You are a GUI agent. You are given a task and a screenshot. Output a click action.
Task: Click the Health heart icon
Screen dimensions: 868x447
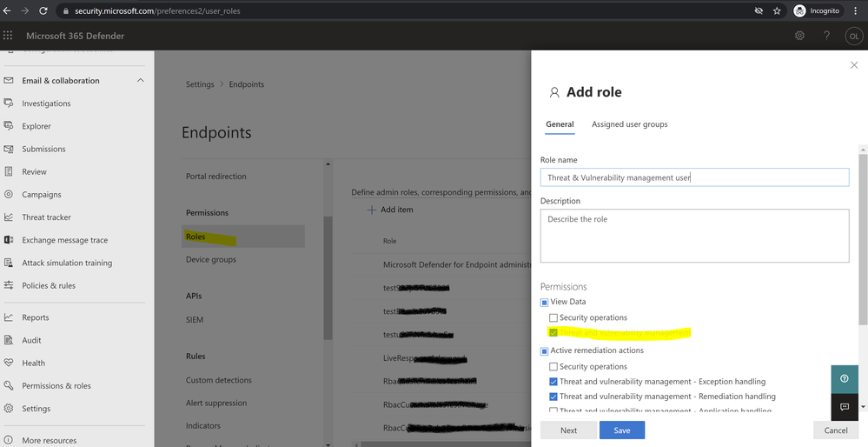click(9, 363)
